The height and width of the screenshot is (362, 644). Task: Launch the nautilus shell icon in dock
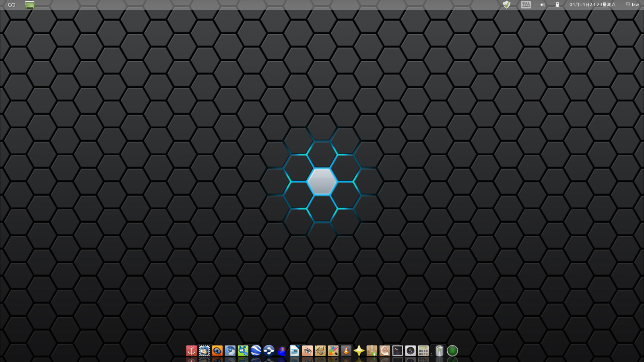(385, 351)
